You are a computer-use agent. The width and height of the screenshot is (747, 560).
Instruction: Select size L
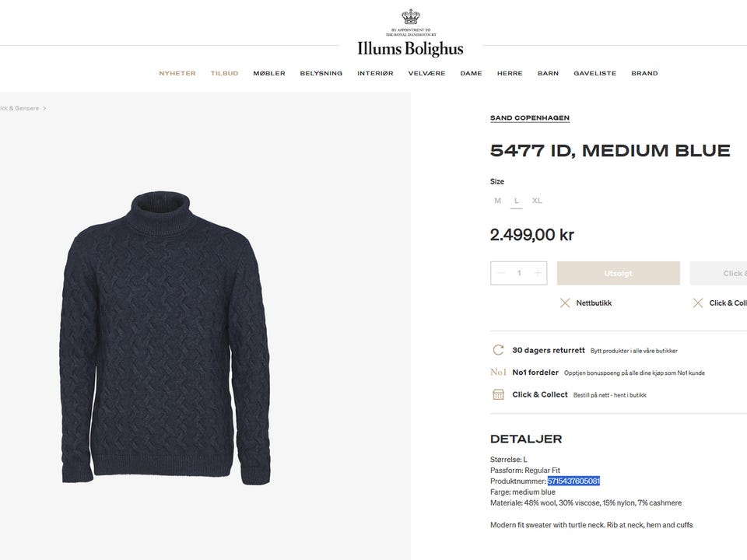517,201
